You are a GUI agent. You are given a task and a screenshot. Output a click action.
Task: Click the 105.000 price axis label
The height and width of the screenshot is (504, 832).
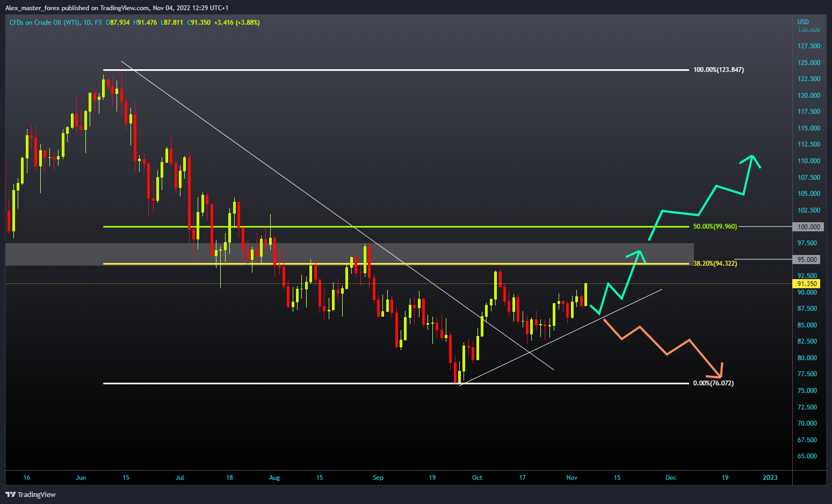(809, 194)
